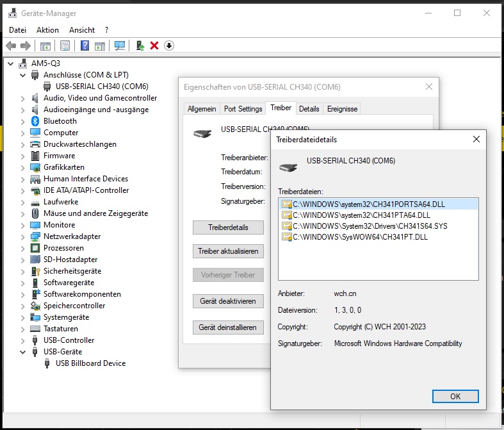504x430 pixels.
Task: Click the Back arrow toolbar icon
Action: click(x=11, y=45)
